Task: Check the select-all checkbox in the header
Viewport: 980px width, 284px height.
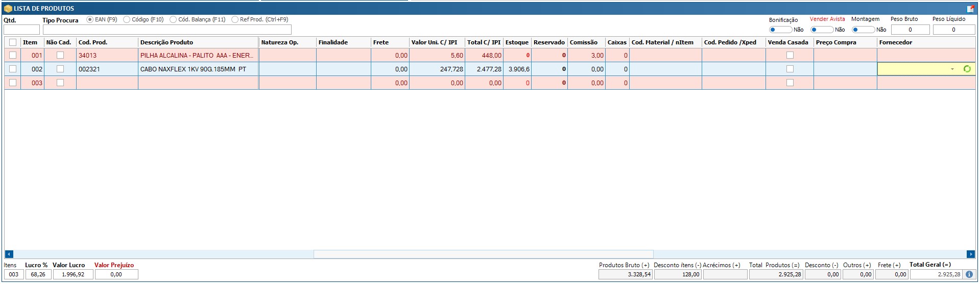Action: point(13,42)
